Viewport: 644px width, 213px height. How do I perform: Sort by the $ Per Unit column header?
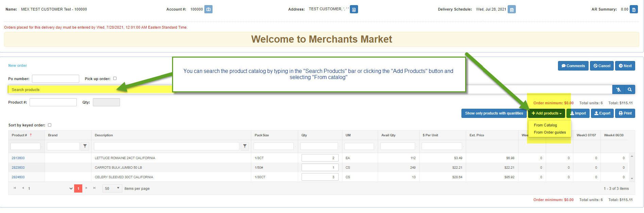click(430, 135)
